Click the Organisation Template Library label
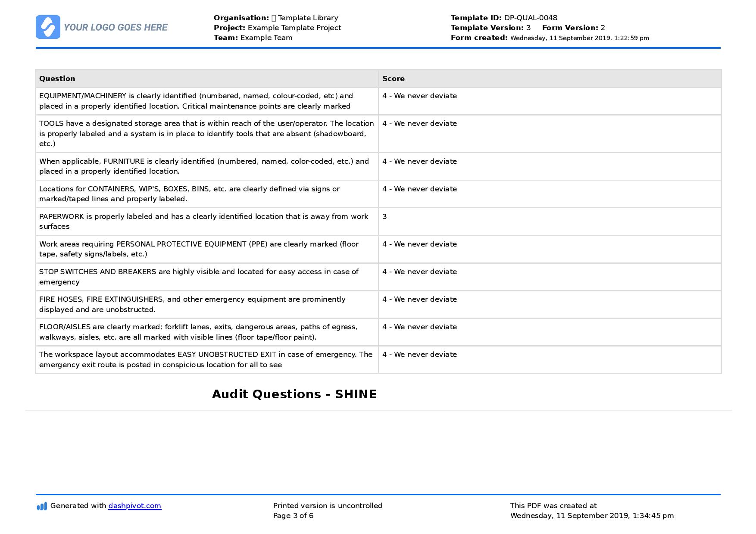Screen dimensions: 756x534 pos(276,18)
